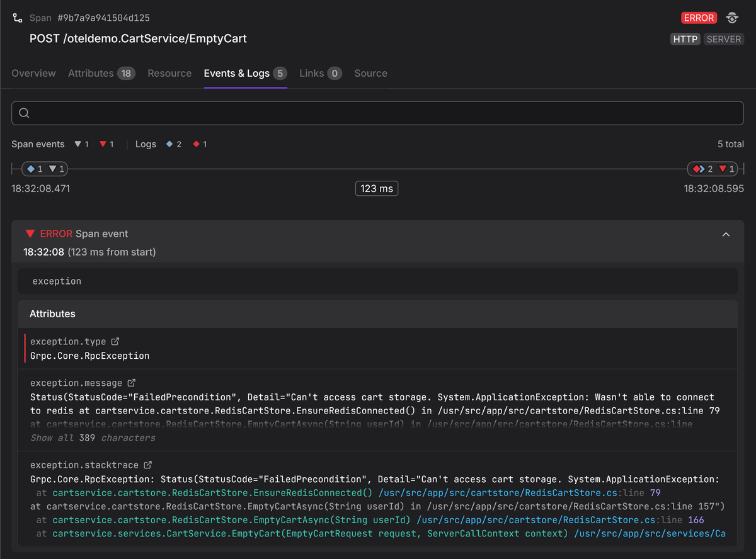This screenshot has width=756, height=559.
Task: Open the Resource tab
Action: click(169, 73)
